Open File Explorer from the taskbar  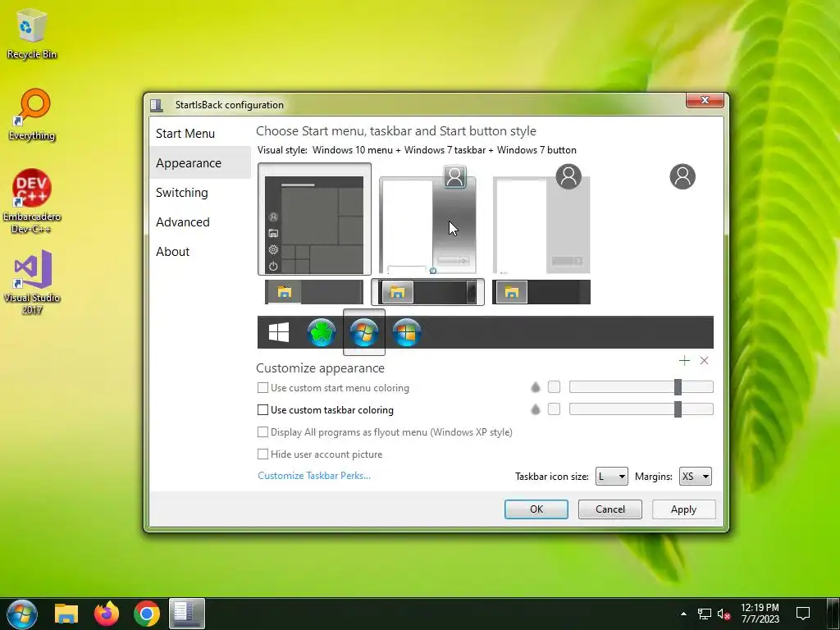(x=66, y=614)
